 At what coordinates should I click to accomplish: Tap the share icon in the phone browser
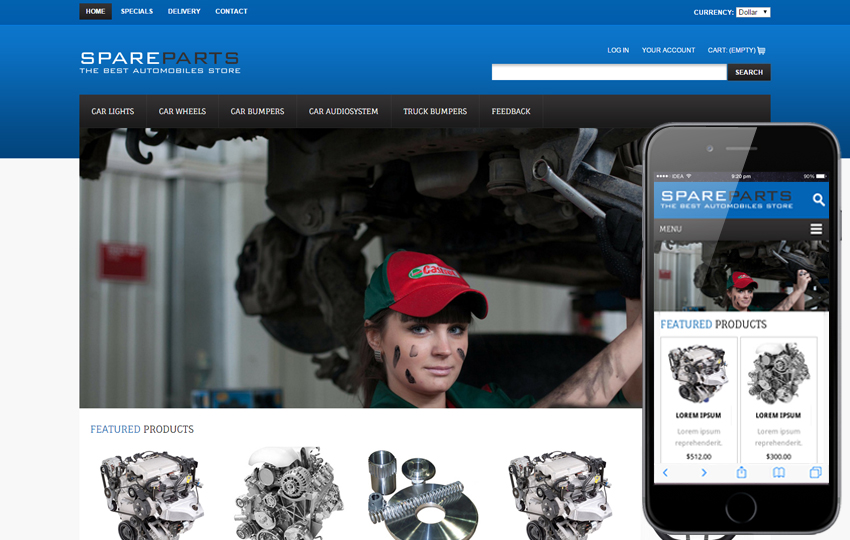pyautogui.click(x=742, y=472)
